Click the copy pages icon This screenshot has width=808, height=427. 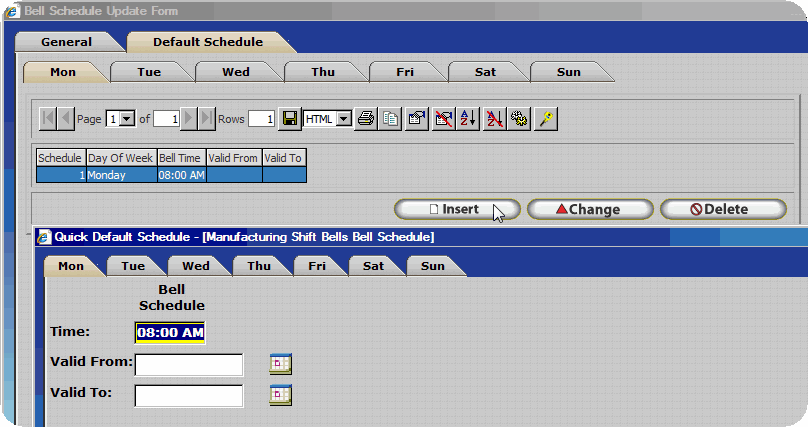tap(391, 119)
